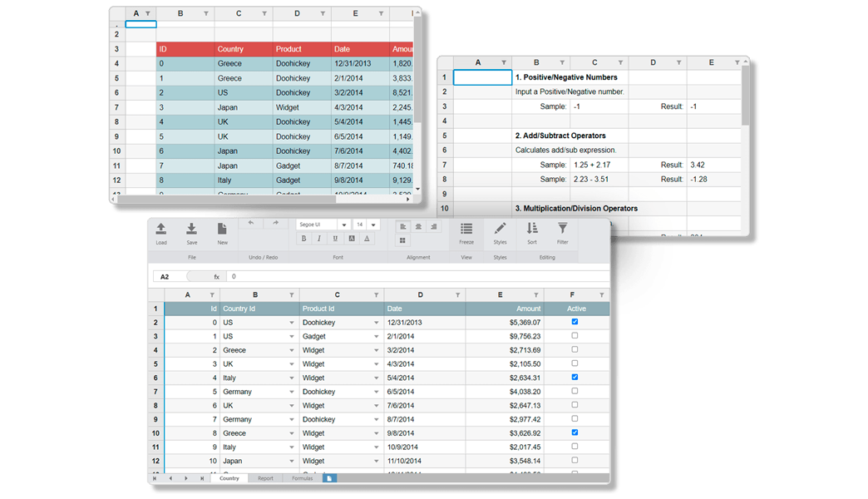This screenshot has height=499, width=868.
Task: Align text left
Action: [403, 226]
